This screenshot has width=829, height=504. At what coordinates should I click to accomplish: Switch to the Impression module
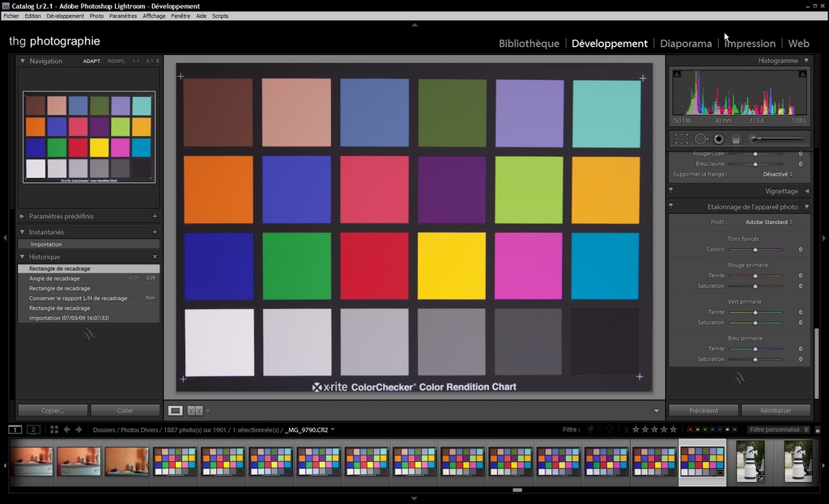tap(750, 44)
